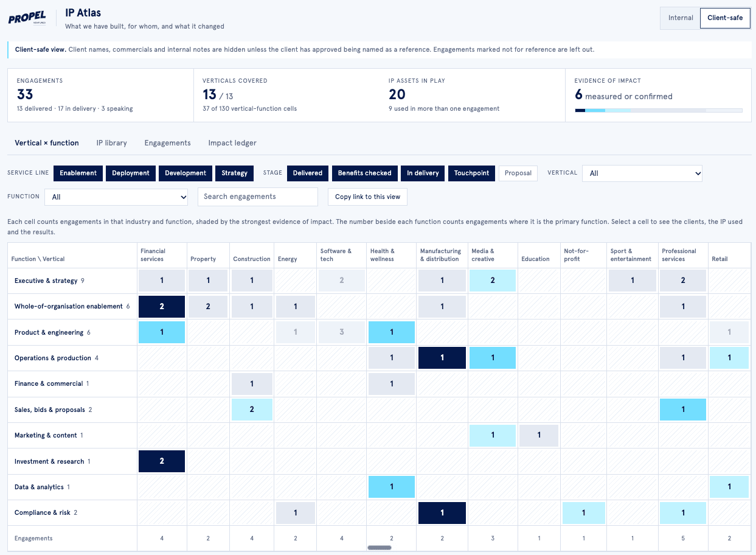
Task: Open the Function dropdown
Action: tap(116, 197)
